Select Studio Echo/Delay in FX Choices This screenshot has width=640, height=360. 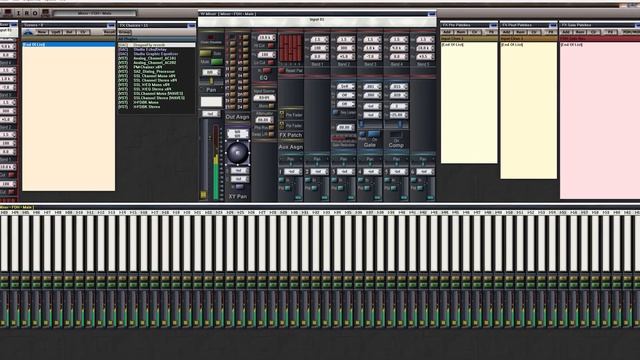(x=150, y=49)
